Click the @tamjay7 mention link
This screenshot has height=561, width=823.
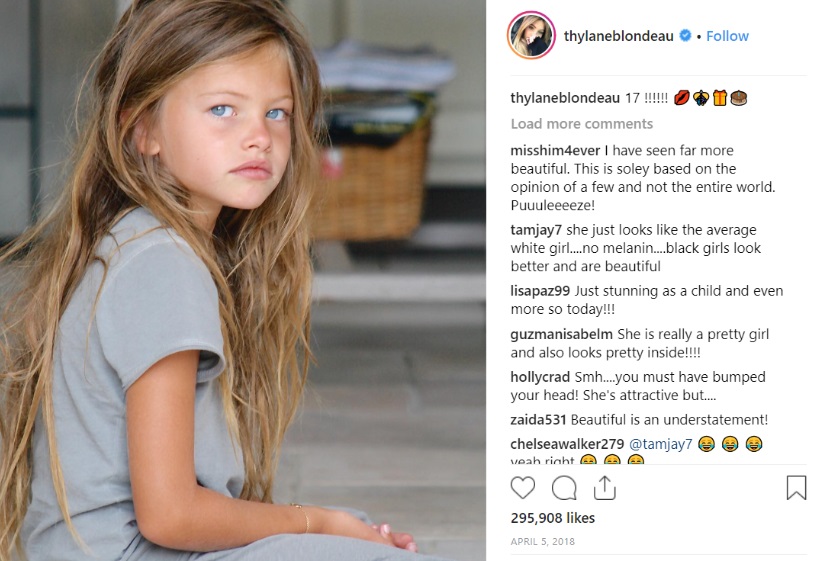[661, 444]
